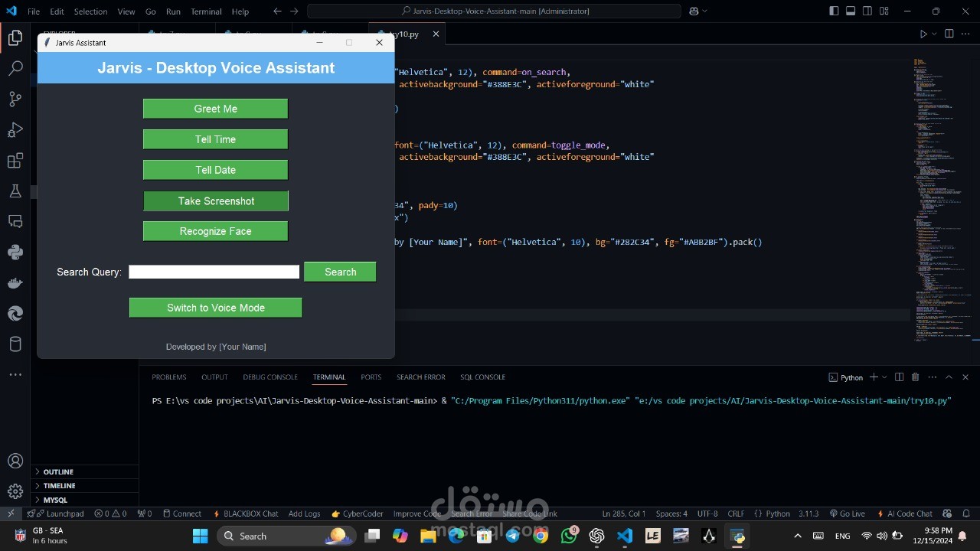Click the Search Query text field
This screenshot has width=980, height=551.
[214, 272]
